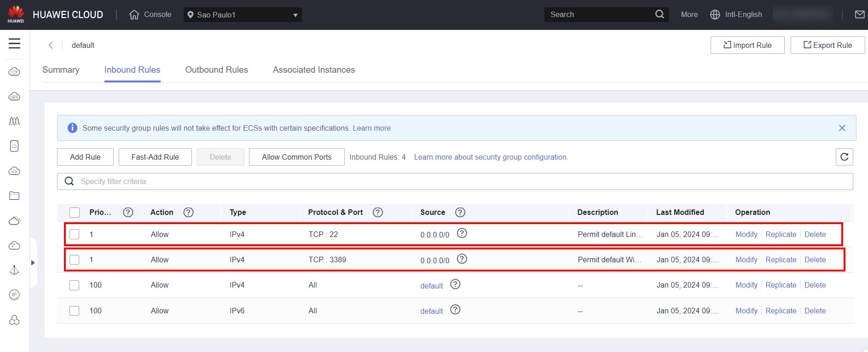Click the search magnifier icon in top bar
The height and width of the screenshot is (352, 868).
click(660, 14)
